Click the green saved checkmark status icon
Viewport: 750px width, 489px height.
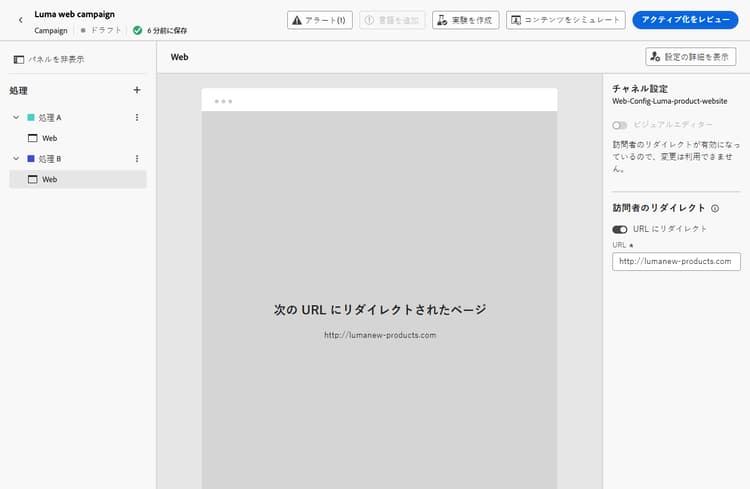tap(137, 31)
